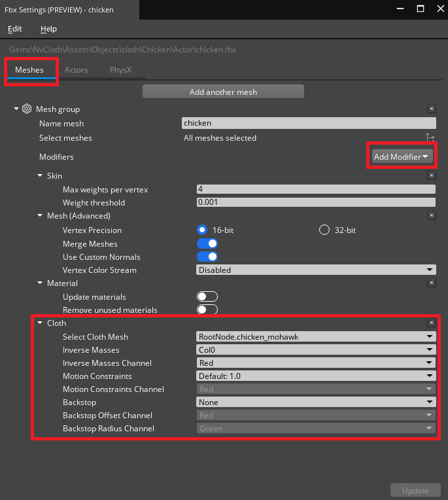Select 32-bit vertex precision
448x500 pixels.
[324, 230]
